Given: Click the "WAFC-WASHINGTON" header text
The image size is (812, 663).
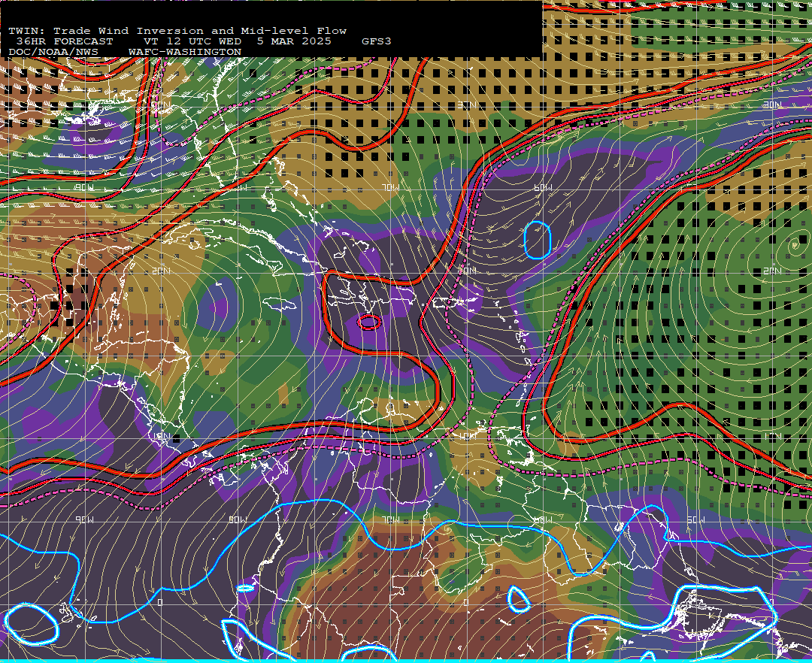Looking at the screenshot, I should tap(185, 53).
